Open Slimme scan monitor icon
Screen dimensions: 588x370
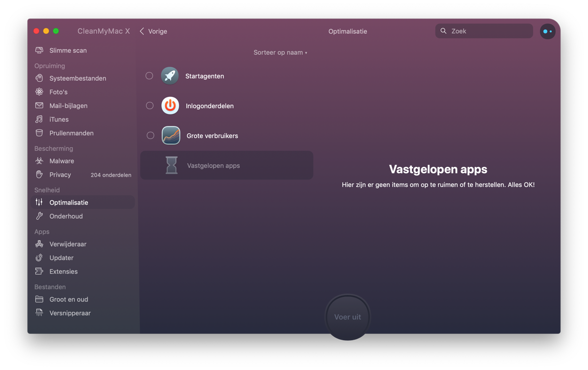pyautogui.click(x=39, y=50)
